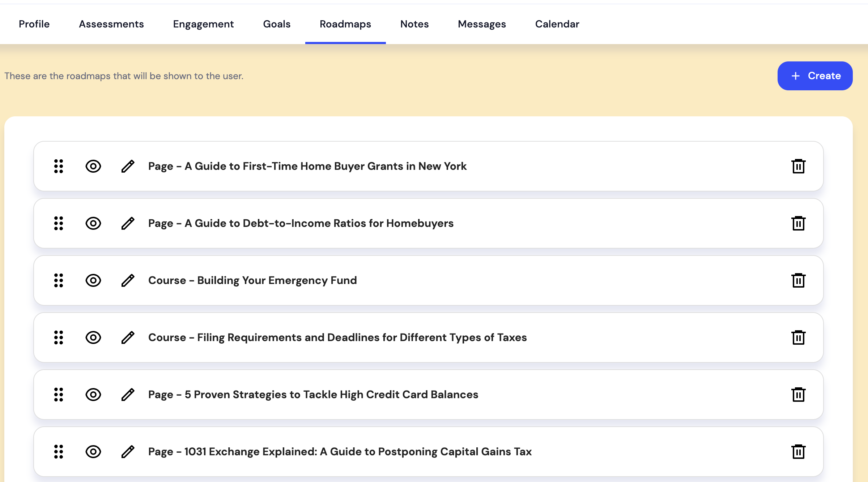Edit the 5 Proven Strategies credit card page
Image resolution: width=868 pixels, height=482 pixels.
(x=128, y=395)
